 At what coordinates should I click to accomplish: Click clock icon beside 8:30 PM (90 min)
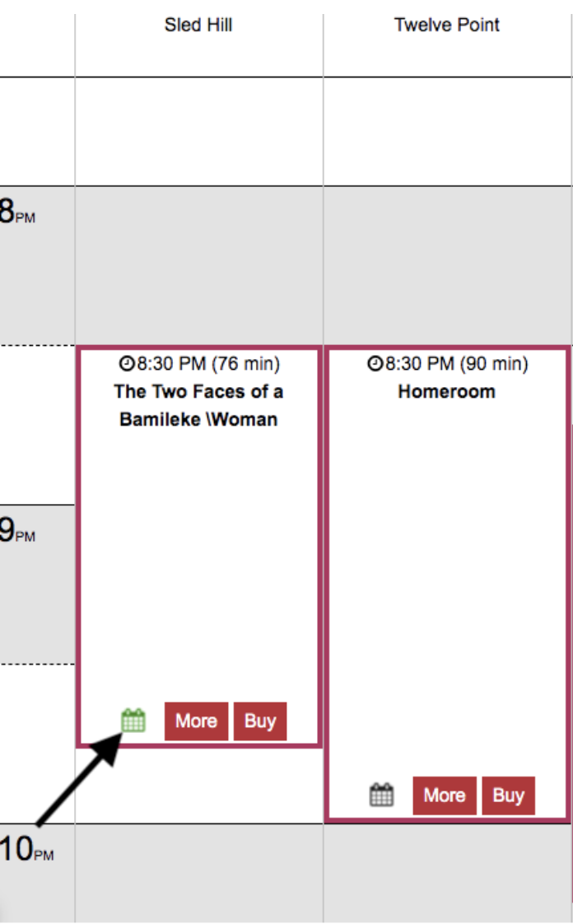coord(375,364)
